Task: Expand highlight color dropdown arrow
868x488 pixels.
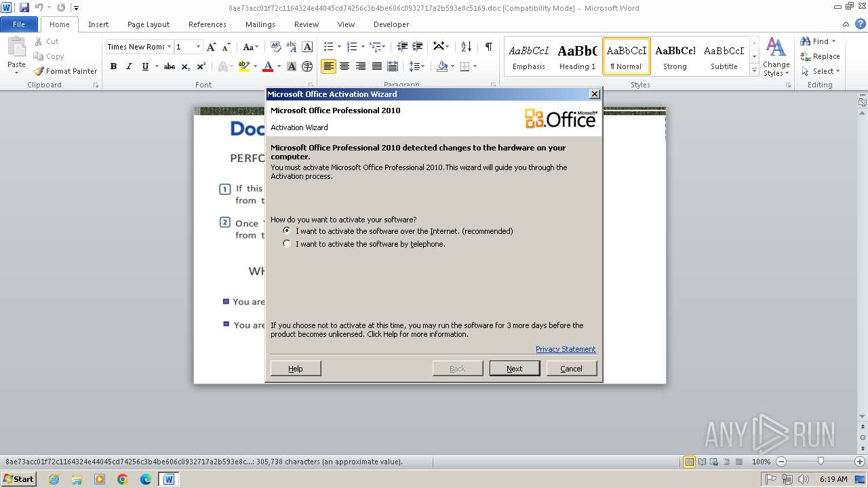Action: click(x=255, y=66)
